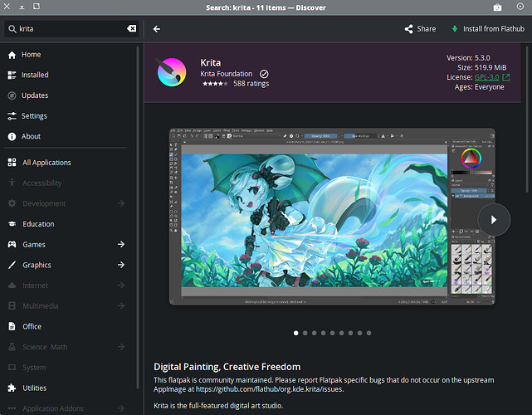Screen dimensions: 532x415
Task: Expand the Development arrow
Action: 121,203
